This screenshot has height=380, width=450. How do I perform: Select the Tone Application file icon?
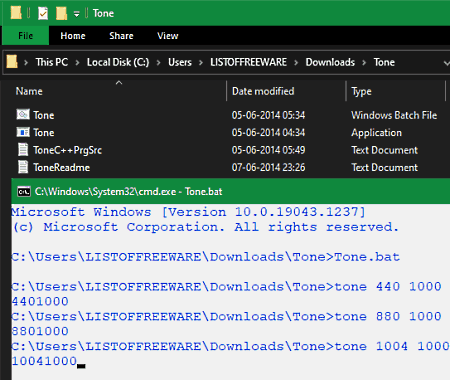pos(23,132)
